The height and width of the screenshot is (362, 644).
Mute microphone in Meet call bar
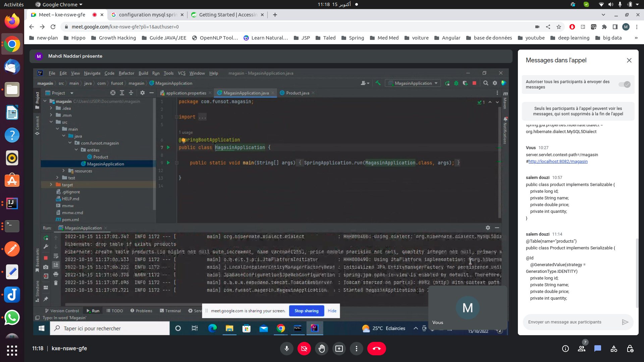[286, 349]
